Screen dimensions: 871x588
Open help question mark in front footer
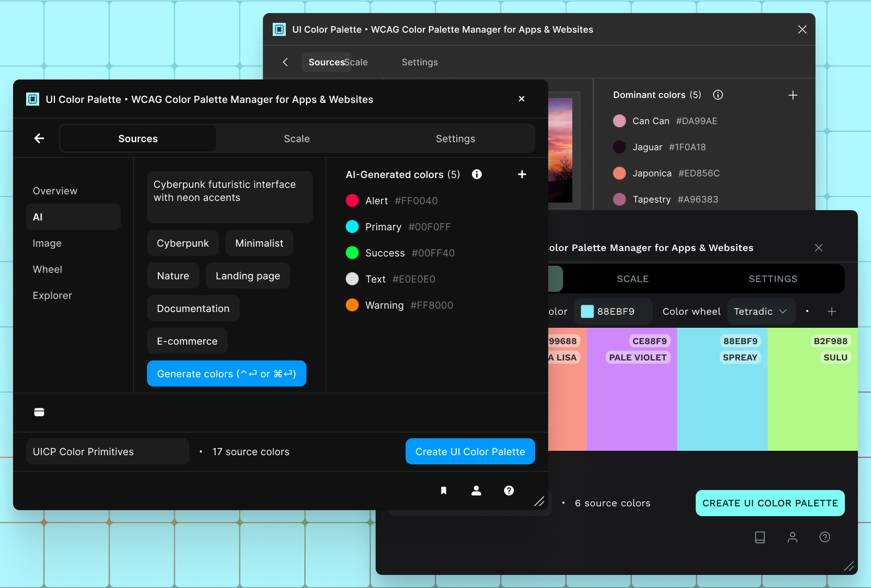point(509,491)
